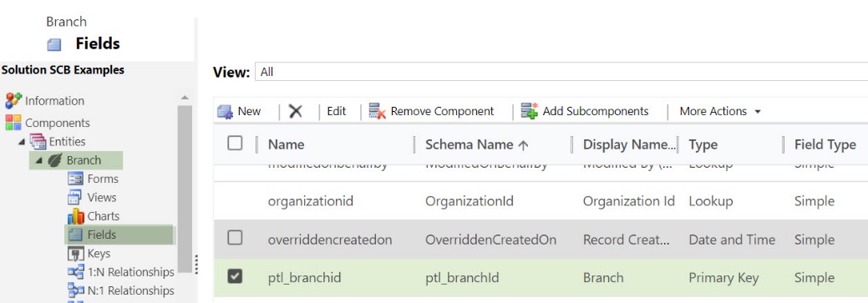Click the Information node icon
This screenshot has width=868, height=303.
coord(13,101)
